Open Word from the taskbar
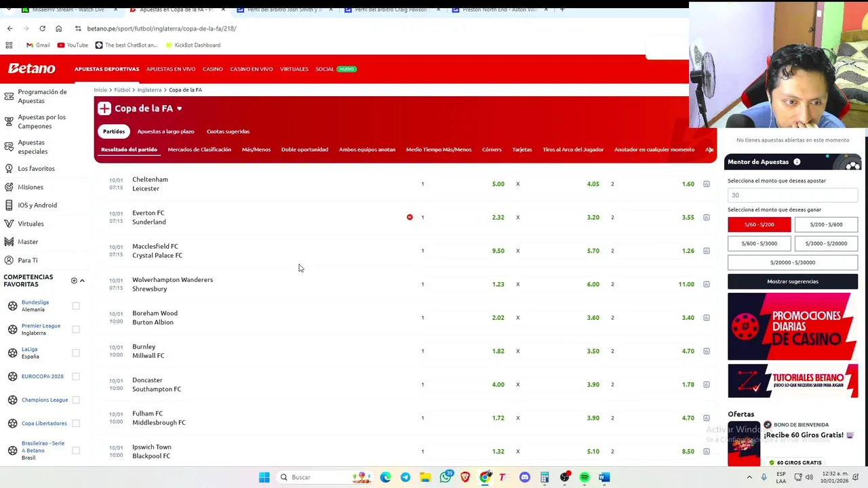Image resolution: width=868 pixels, height=488 pixels. (604, 477)
